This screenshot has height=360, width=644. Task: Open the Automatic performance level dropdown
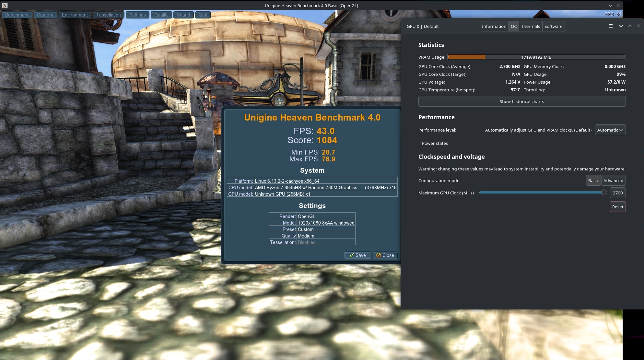(x=610, y=130)
